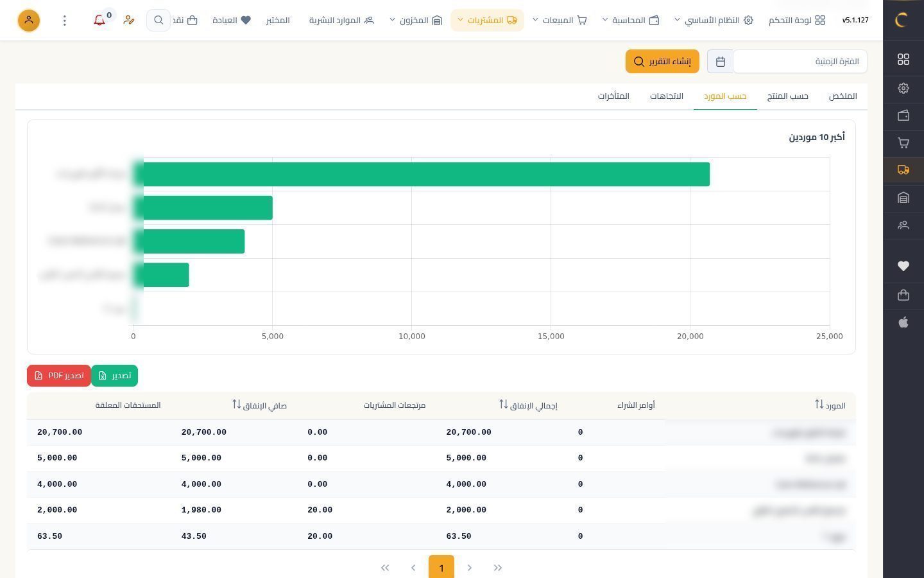924x578 pixels.
Task: Select the purchases truck icon in sidebar
Action: (903, 170)
